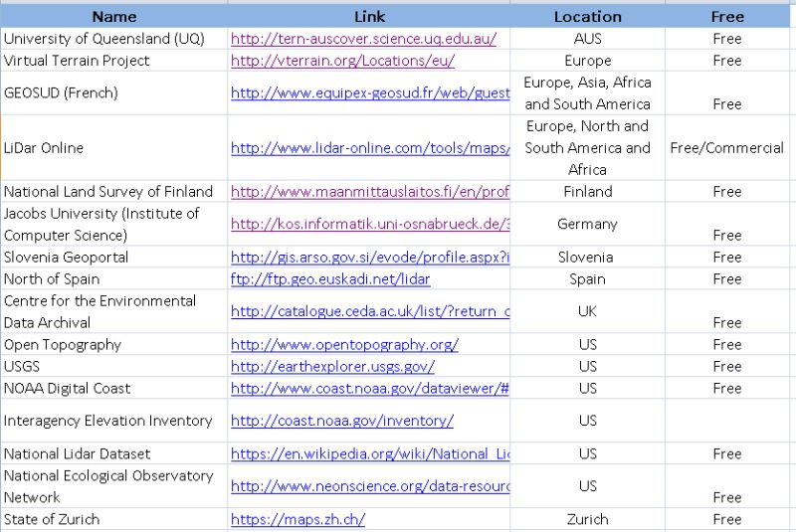
Task: Select the Jacobs University name cell
Action: 114,224
